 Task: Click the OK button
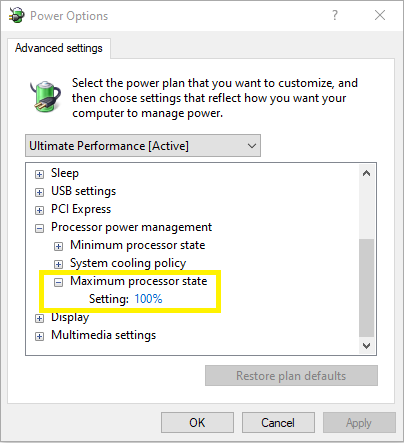[x=197, y=423]
